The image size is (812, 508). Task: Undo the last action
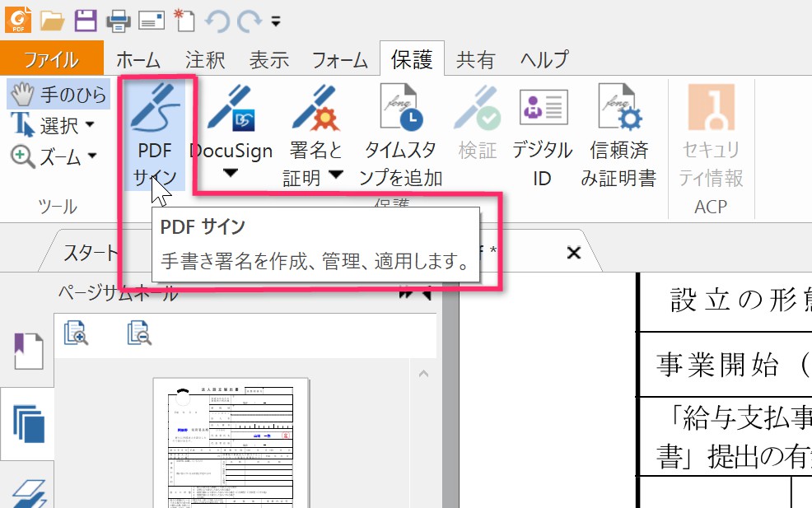[x=217, y=21]
